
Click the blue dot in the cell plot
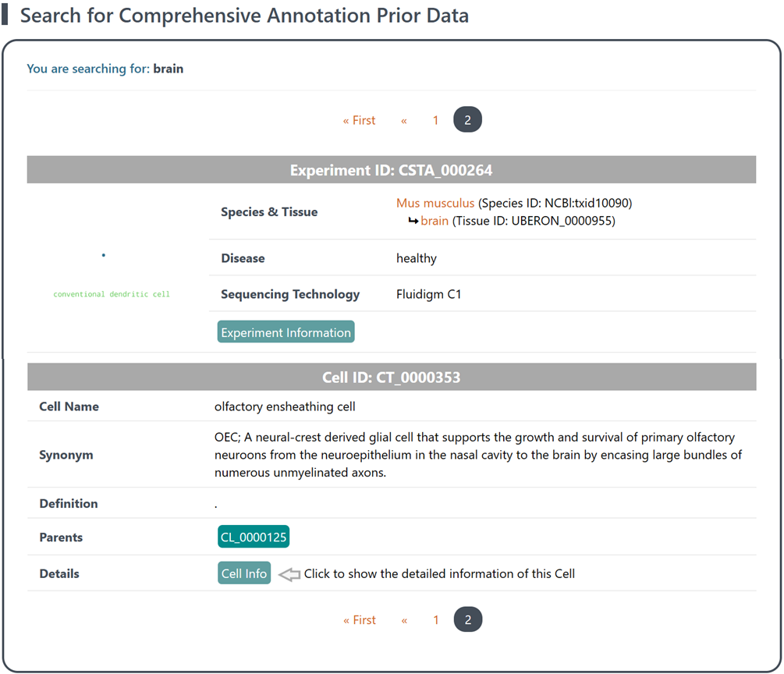coord(104,255)
